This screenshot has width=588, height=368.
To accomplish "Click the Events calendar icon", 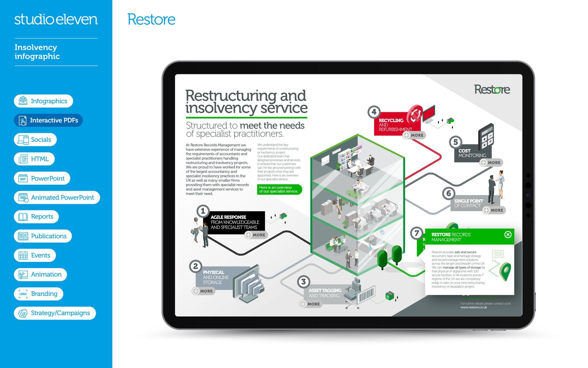I will coord(23,255).
